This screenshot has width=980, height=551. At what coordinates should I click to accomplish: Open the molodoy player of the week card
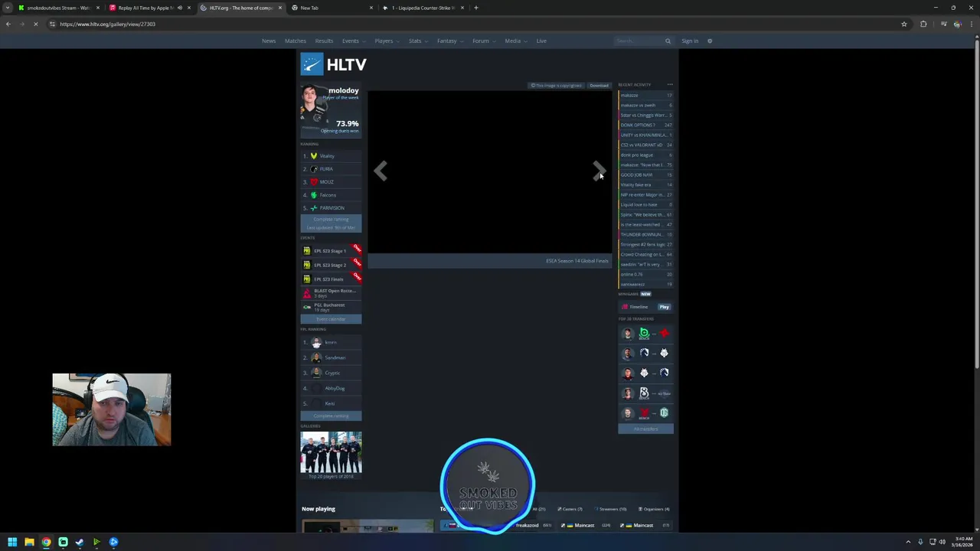tap(330, 111)
